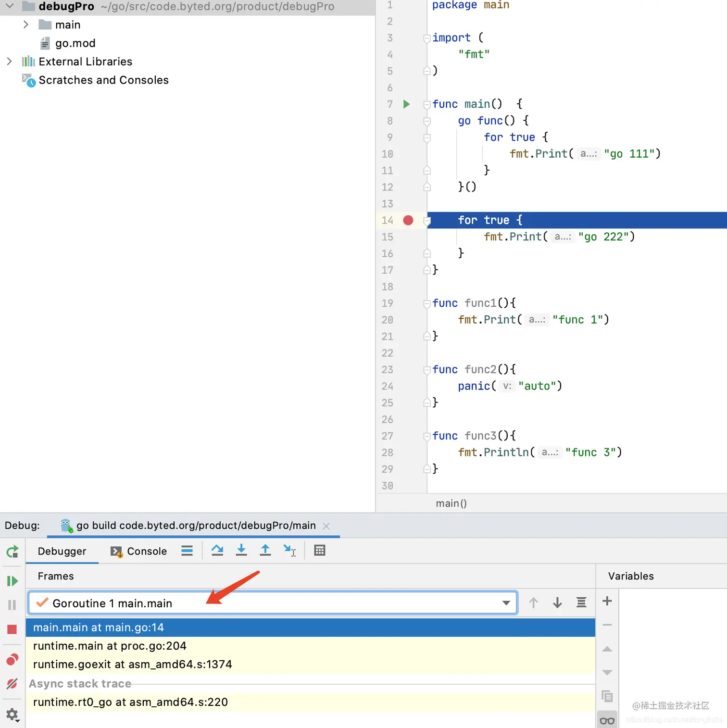Run to Cursor
The image size is (727, 728).
pyautogui.click(x=290, y=551)
